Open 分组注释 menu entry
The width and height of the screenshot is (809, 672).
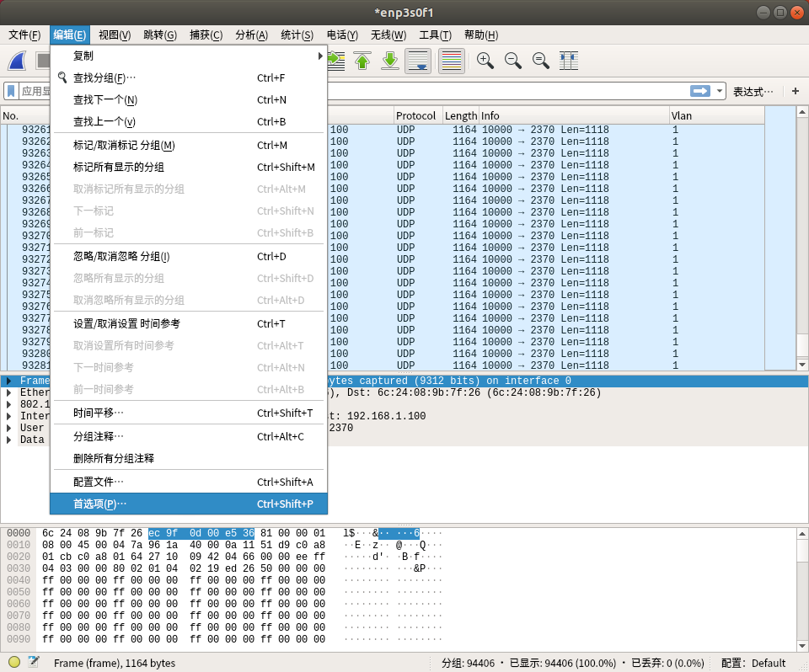tap(188, 437)
